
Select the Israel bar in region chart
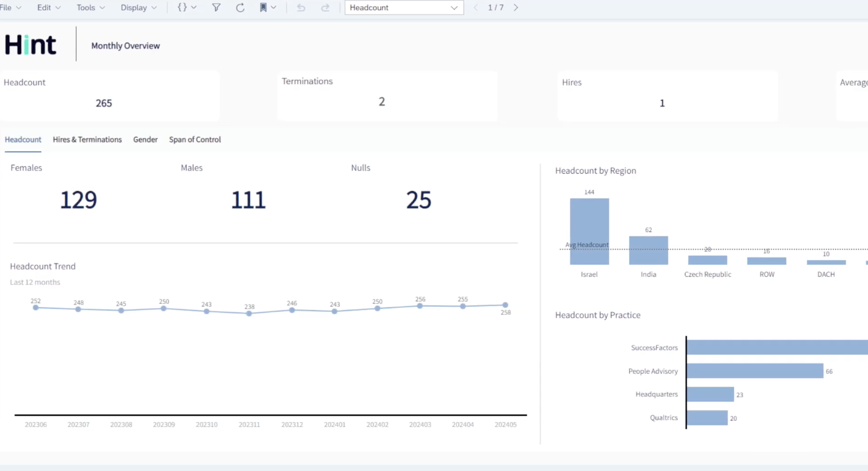[589, 232]
